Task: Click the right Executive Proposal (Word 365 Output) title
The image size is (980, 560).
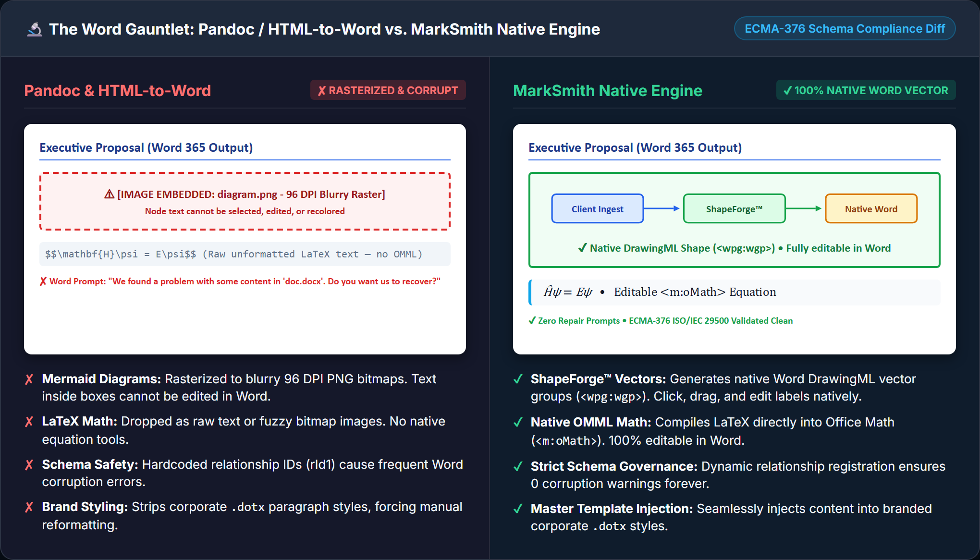Action: [x=635, y=147]
